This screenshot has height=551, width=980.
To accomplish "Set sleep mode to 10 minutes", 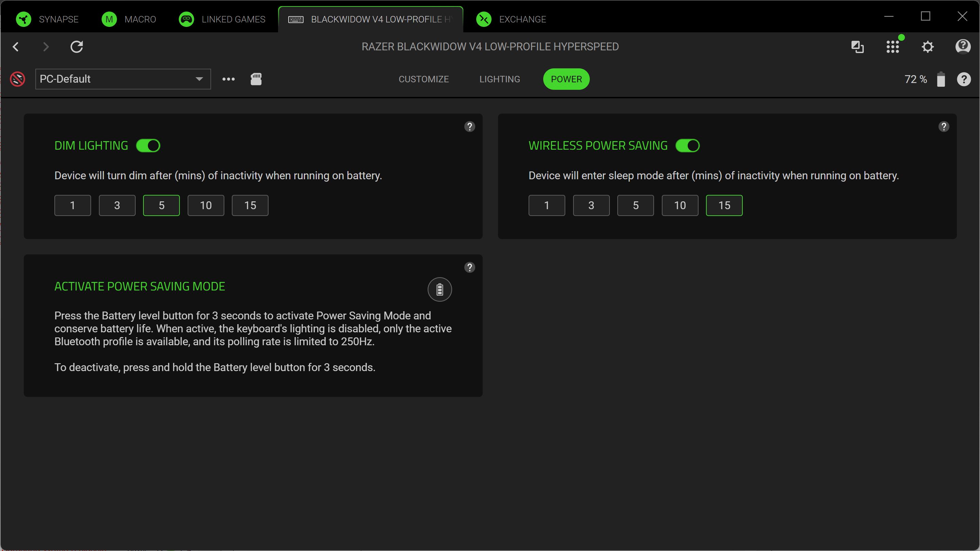I will [680, 206].
